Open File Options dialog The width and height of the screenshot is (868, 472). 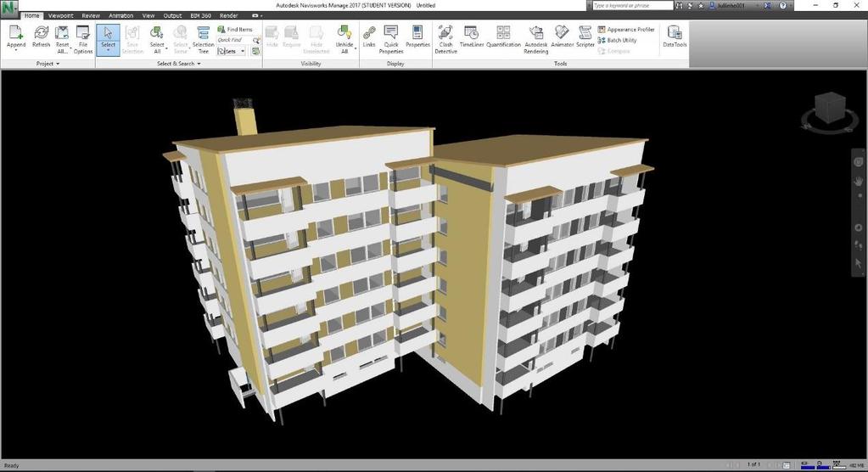(83, 39)
